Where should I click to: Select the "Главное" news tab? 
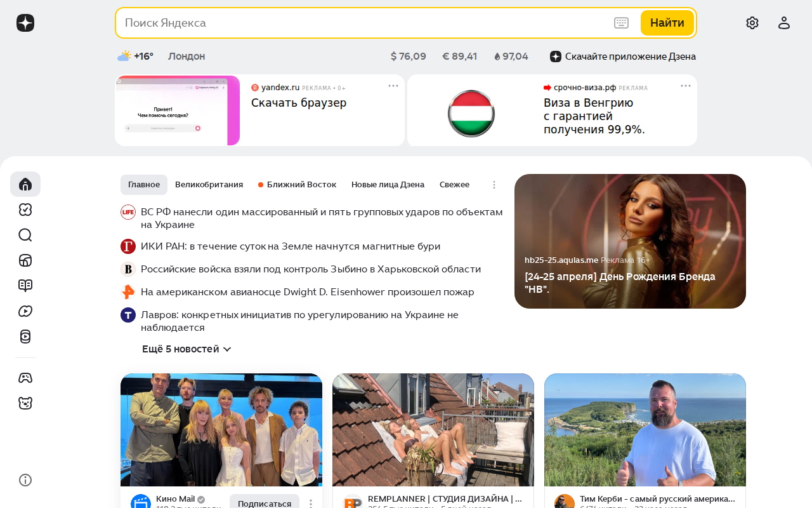tap(144, 185)
